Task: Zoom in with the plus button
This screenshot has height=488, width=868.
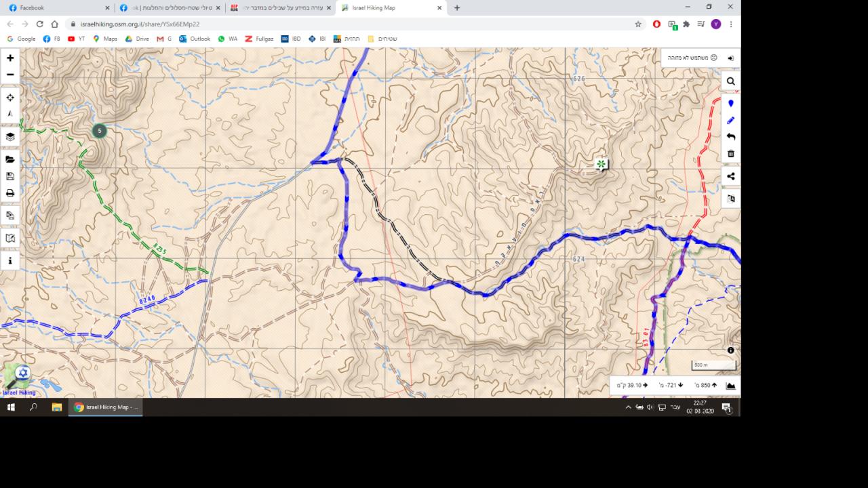Action: pos(10,58)
